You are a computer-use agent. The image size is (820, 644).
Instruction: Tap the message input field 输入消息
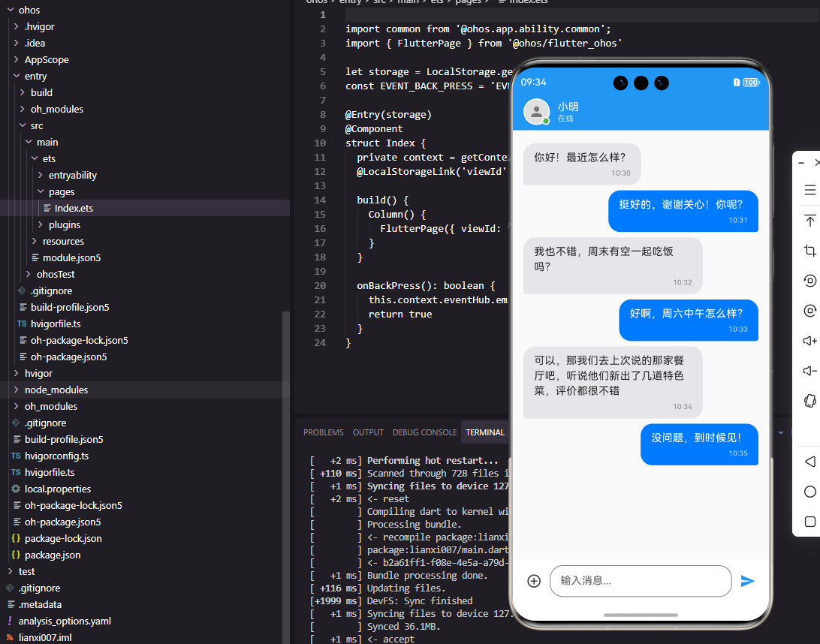[x=641, y=581]
